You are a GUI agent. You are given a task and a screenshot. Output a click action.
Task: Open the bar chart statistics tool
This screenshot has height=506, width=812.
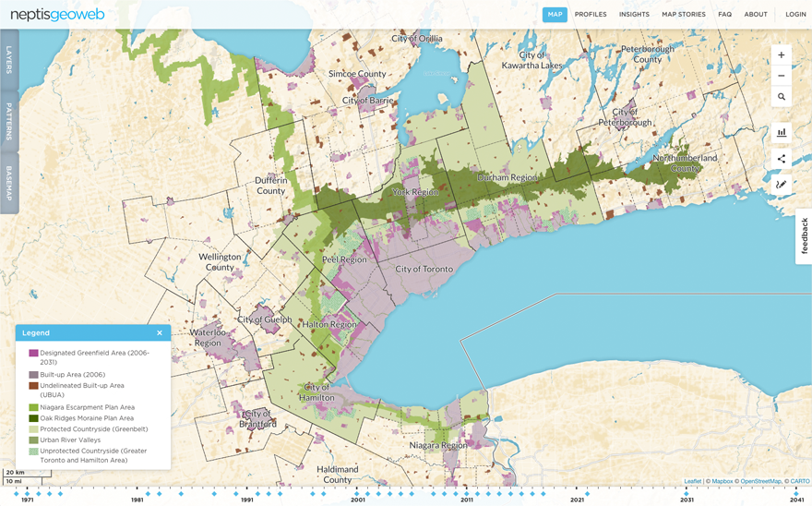coord(781,132)
